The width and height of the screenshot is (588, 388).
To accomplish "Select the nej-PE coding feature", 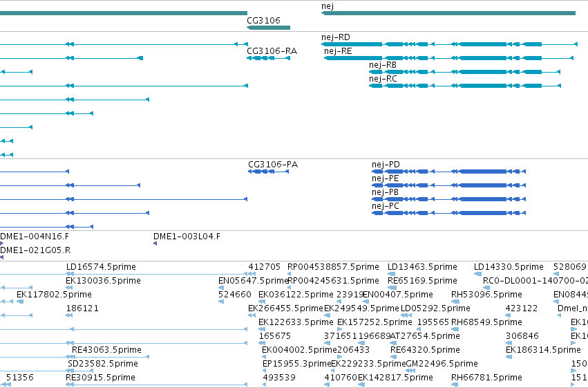I will [449, 185].
